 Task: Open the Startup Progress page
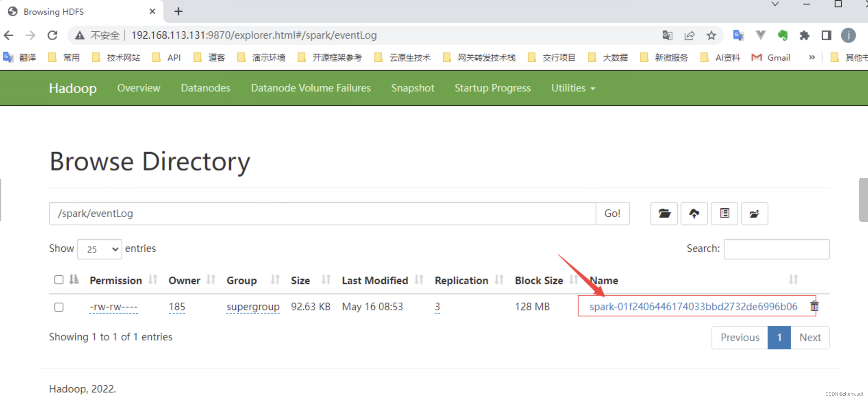tap(492, 88)
